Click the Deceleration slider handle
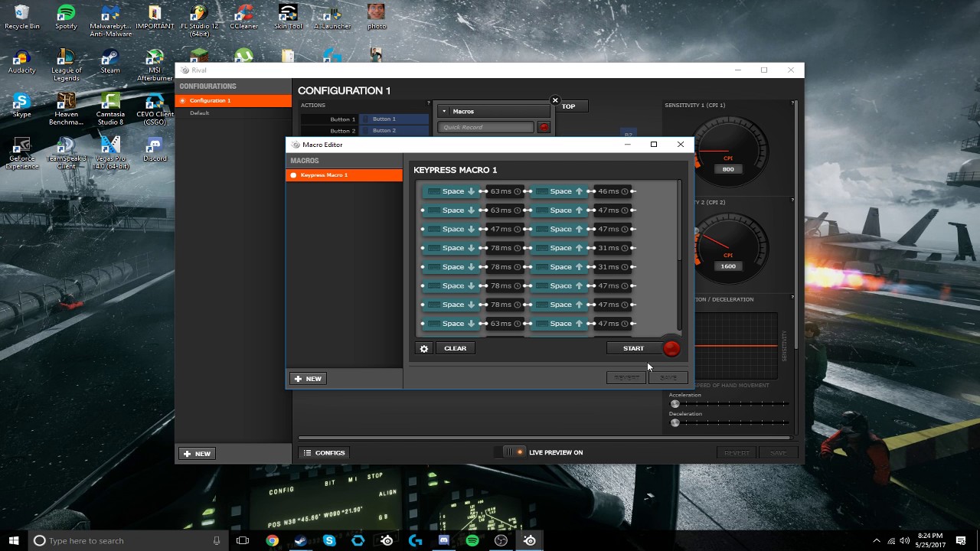This screenshot has height=551, width=980. [x=675, y=422]
